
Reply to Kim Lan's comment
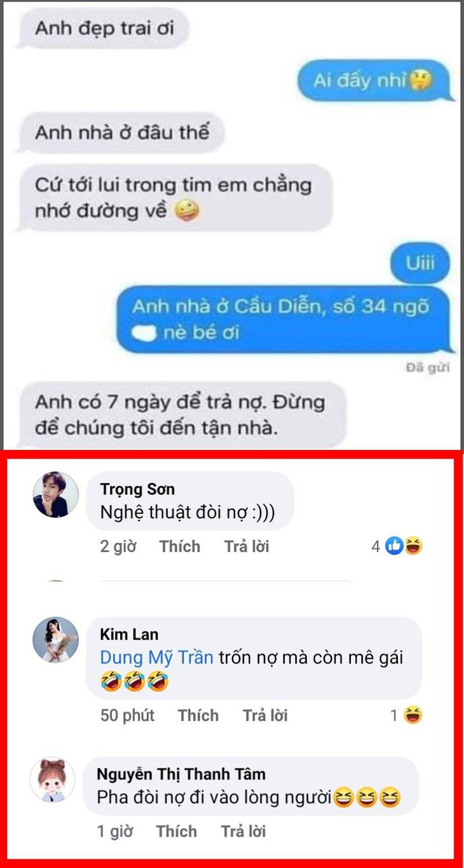pos(265,715)
